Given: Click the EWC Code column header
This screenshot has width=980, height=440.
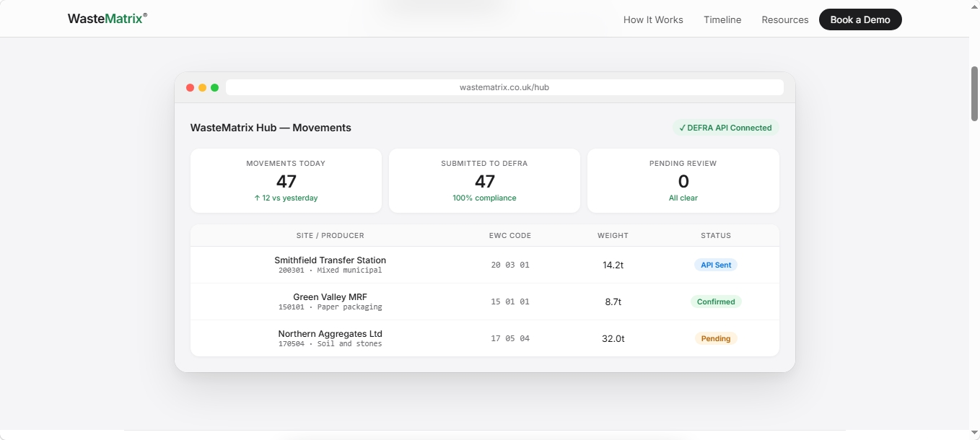Looking at the screenshot, I should click(510, 236).
